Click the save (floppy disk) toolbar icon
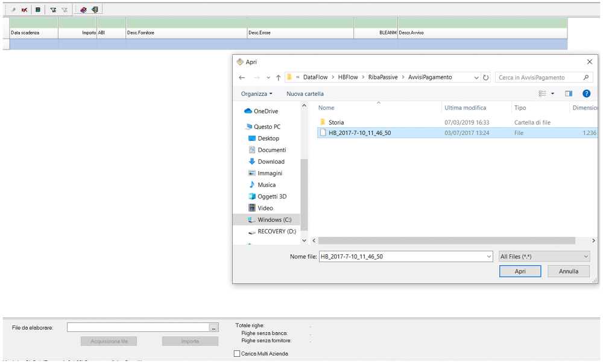 (x=38, y=10)
